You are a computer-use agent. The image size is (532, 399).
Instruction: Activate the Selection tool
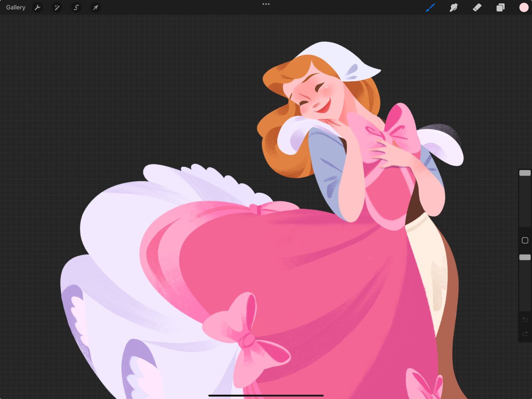(76, 8)
